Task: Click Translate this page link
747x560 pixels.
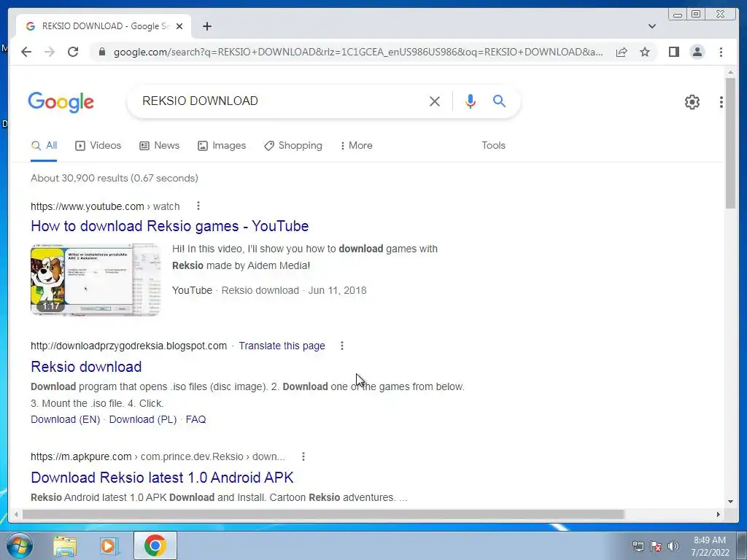Action: click(282, 346)
